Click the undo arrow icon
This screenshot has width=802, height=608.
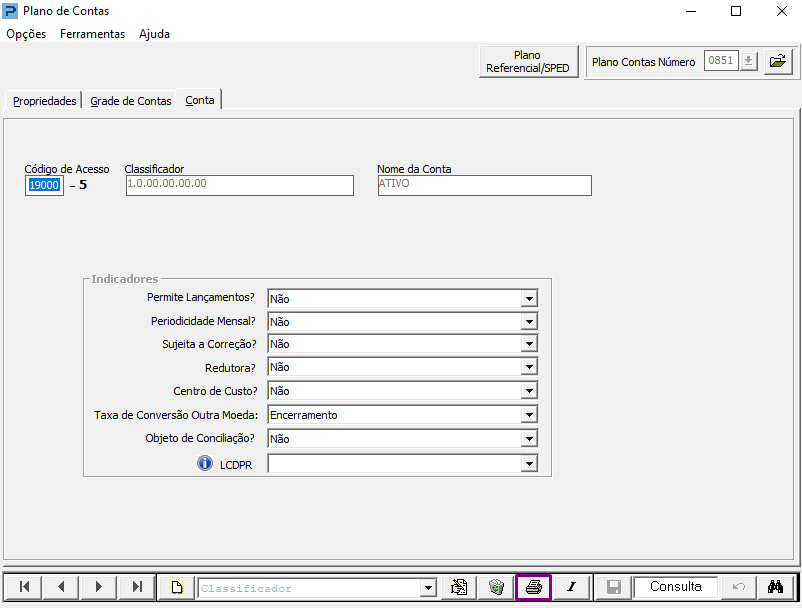pos(738,587)
